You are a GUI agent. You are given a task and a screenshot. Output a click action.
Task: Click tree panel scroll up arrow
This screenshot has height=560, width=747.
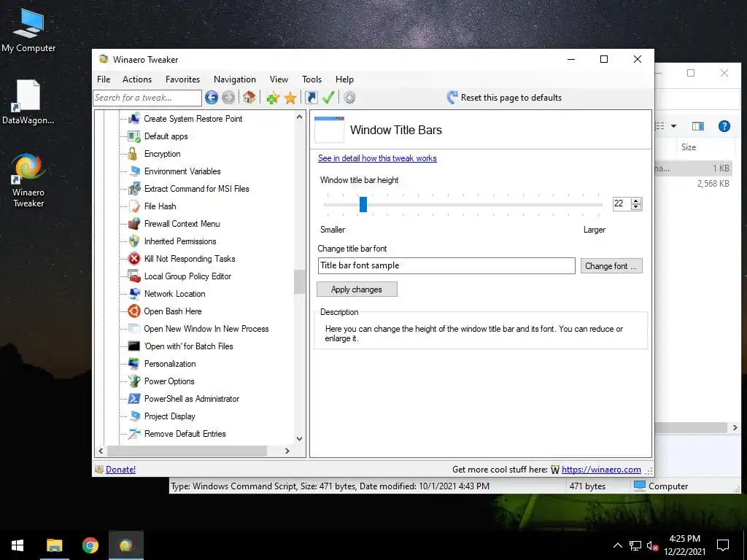(x=299, y=117)
